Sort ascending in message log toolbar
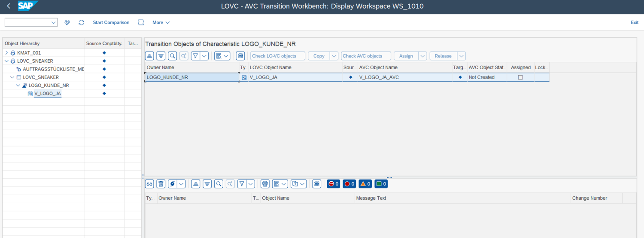 click(x=196, y=184)
